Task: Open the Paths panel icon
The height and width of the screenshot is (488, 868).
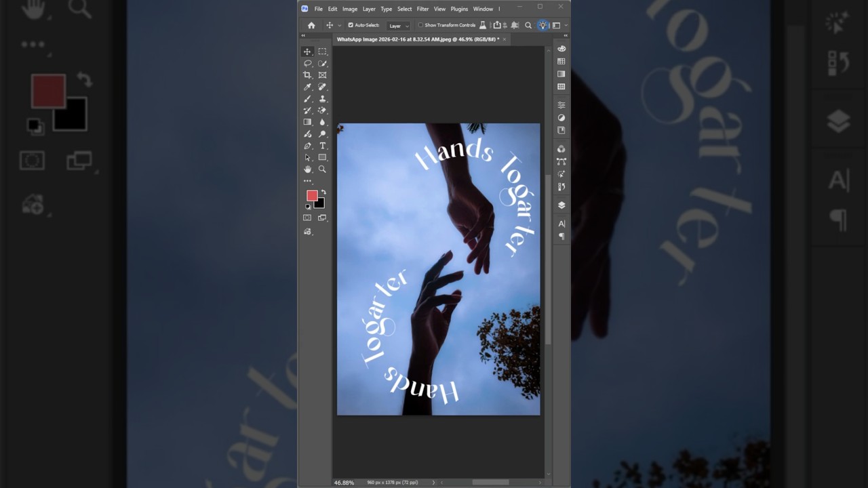Action: click(x=561, y=161)
